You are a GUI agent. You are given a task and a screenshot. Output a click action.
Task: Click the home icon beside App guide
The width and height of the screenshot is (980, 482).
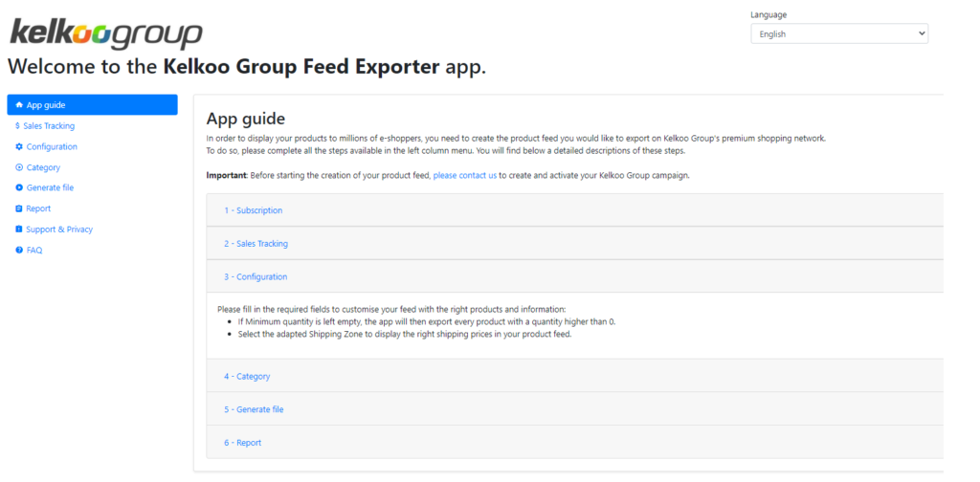tap(19, 105)
